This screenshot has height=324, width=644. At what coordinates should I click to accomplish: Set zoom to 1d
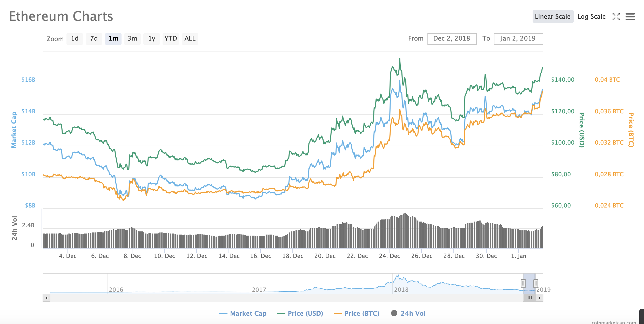click(75, 39)
